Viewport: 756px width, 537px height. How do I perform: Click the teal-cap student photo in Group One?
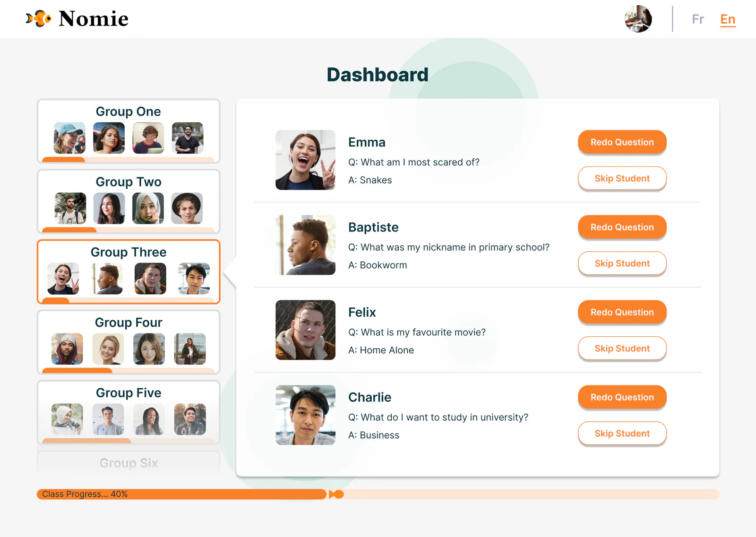pyautogui.click(x=69, y=138)
